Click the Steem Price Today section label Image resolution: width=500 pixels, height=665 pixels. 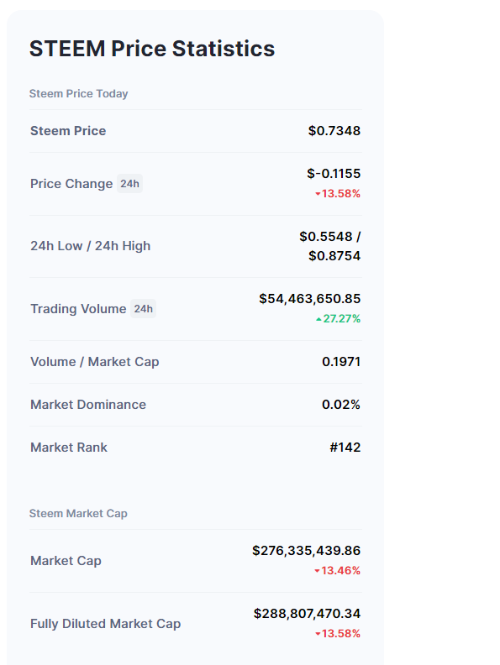[x=78, y=93]
